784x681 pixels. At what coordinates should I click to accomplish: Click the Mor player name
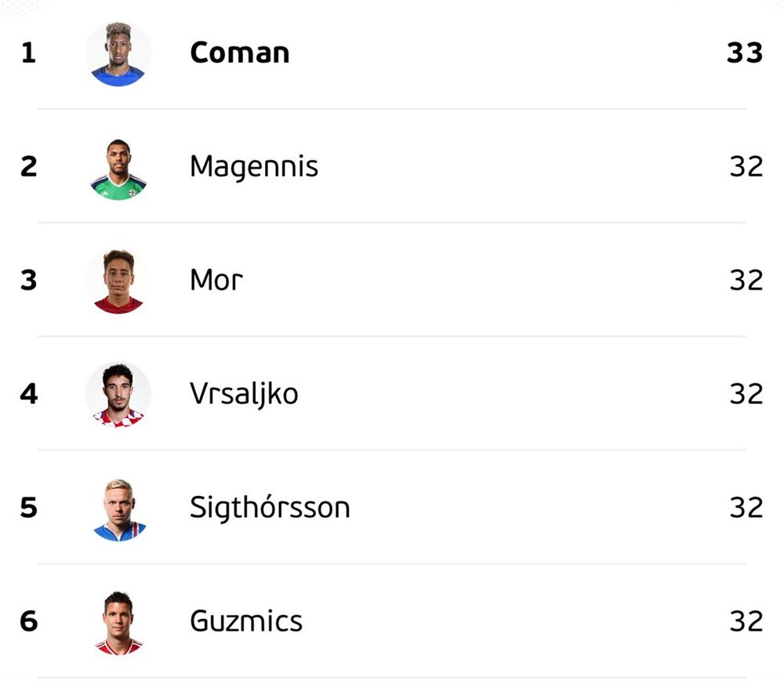pos(216,281)
